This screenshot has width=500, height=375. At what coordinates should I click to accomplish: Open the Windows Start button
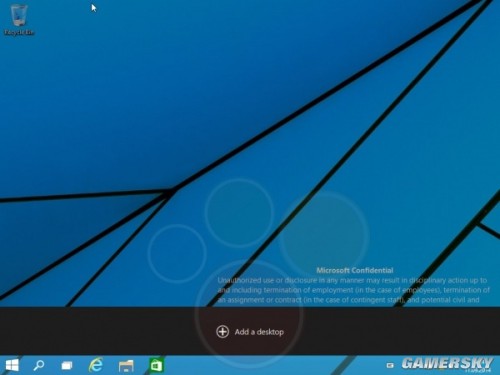[12, 365]
